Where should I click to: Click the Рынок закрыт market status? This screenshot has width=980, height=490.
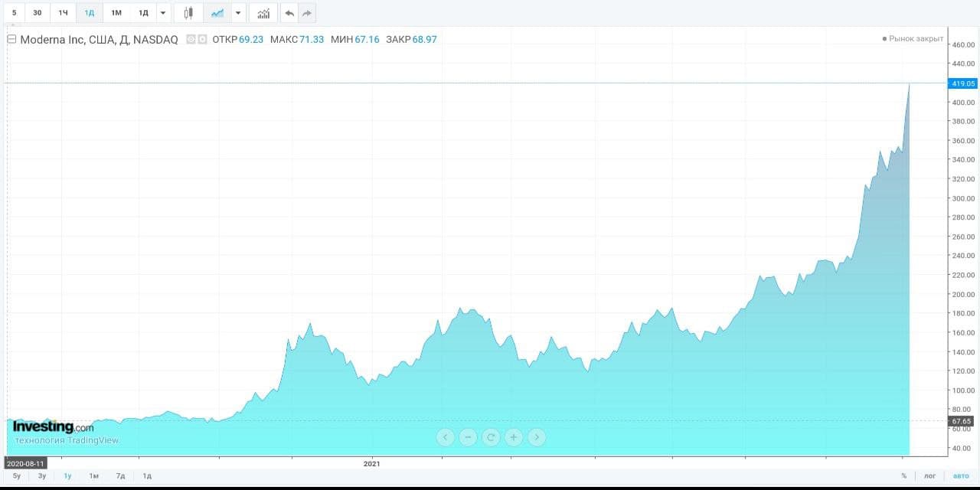pyautogui.click(x=913, y=38)
